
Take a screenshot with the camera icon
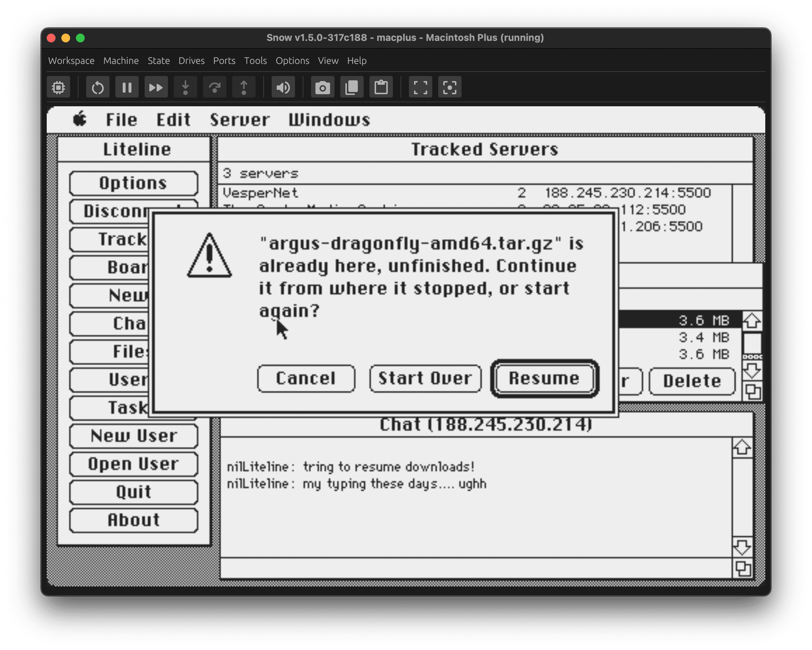click(322, 87)
